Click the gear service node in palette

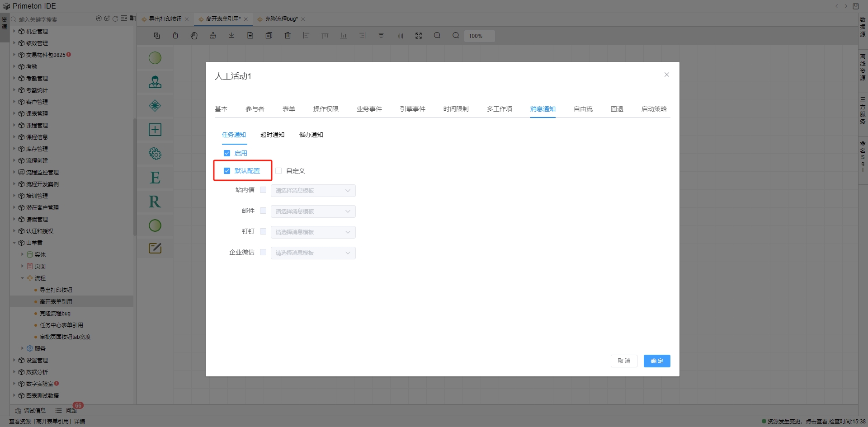tap(155, 154)
